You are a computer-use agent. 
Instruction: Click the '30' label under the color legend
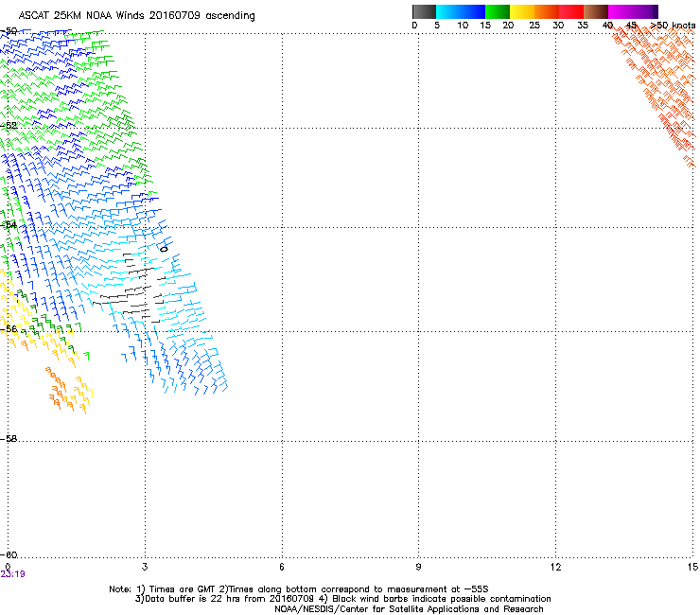[558, 26]
